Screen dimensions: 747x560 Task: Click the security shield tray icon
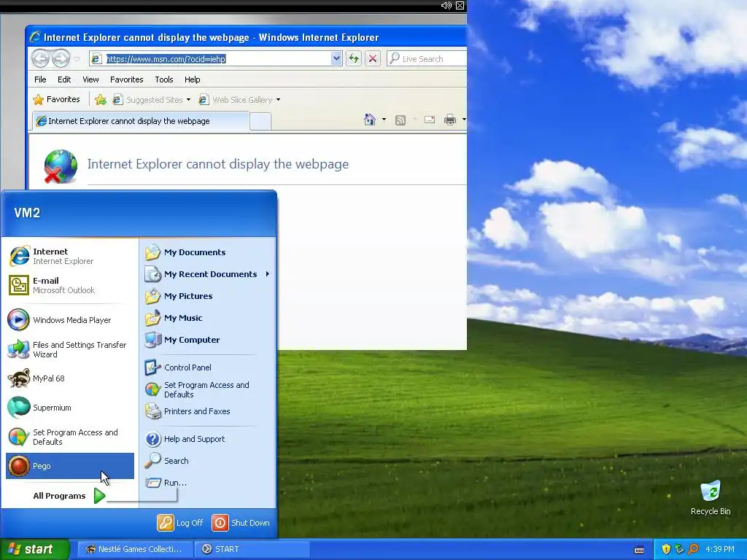coord(666,549)
